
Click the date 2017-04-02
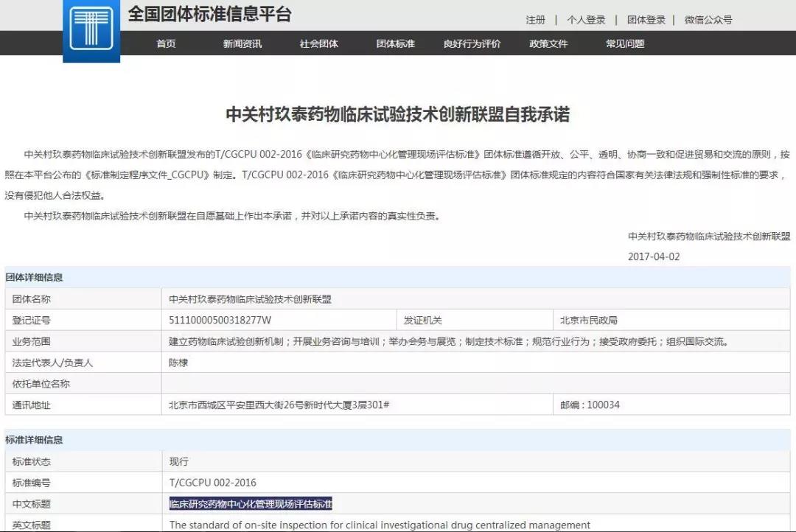tap(654, 257)
